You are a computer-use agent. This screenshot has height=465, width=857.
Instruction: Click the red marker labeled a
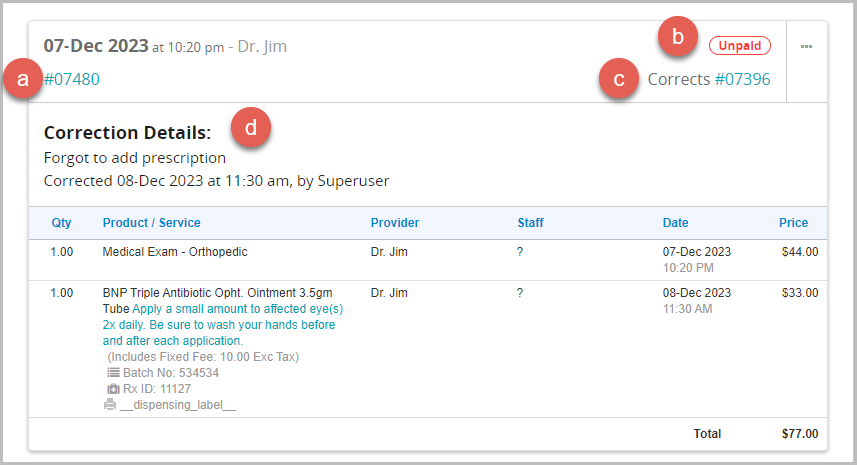click(23, 79)
